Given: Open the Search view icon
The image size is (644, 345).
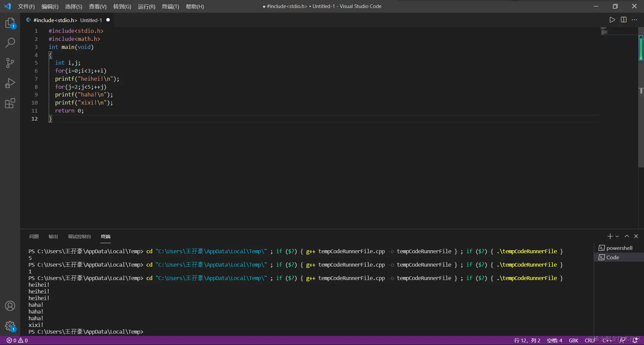Looking at the screenshot, I should coord(10,43).
